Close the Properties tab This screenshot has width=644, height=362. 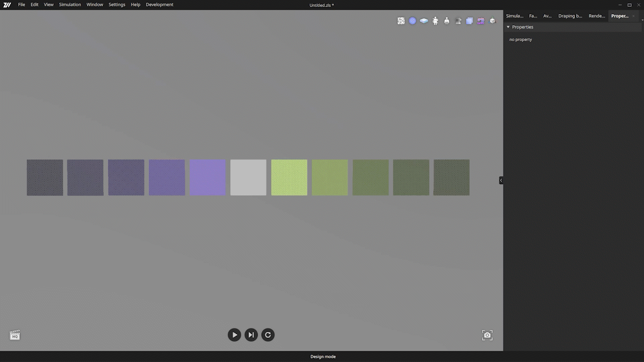[633, 16]
